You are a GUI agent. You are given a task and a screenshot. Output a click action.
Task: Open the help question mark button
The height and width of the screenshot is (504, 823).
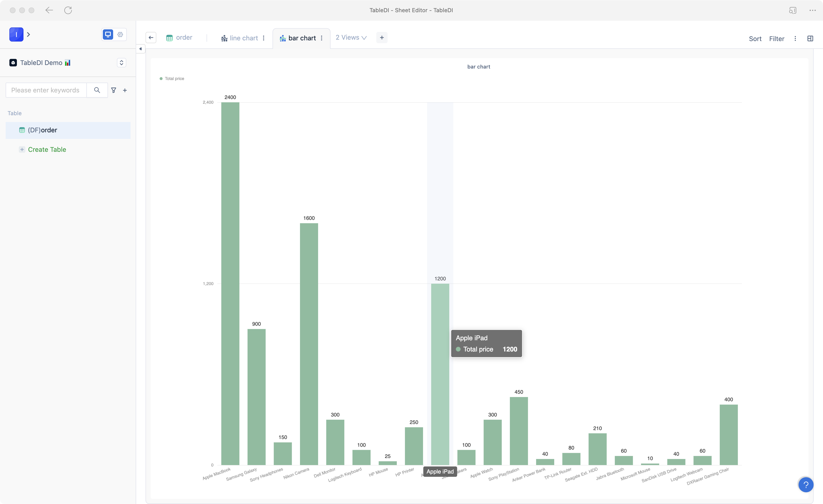806,485
